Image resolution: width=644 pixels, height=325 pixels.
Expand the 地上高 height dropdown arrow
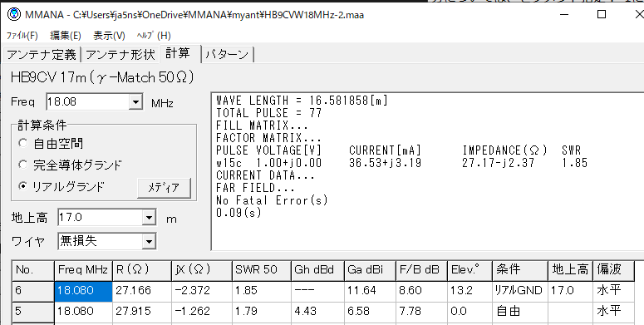(149, 217)
